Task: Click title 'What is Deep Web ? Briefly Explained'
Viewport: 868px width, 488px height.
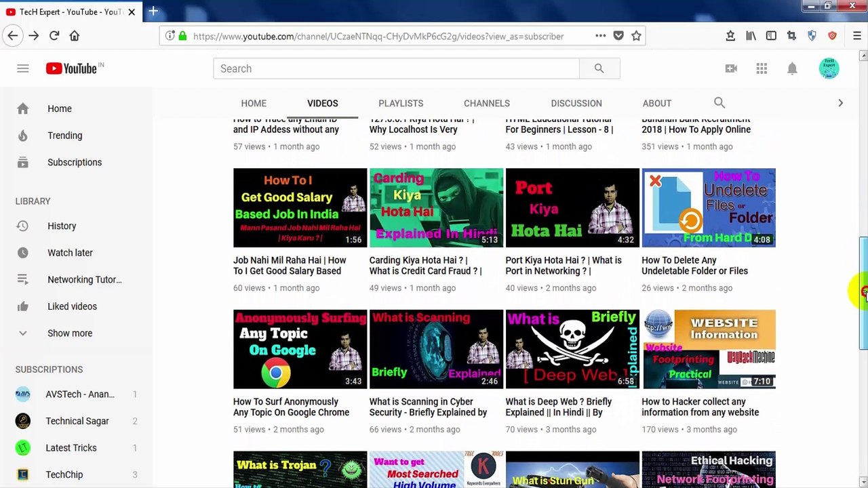Action: pos(558,407)
